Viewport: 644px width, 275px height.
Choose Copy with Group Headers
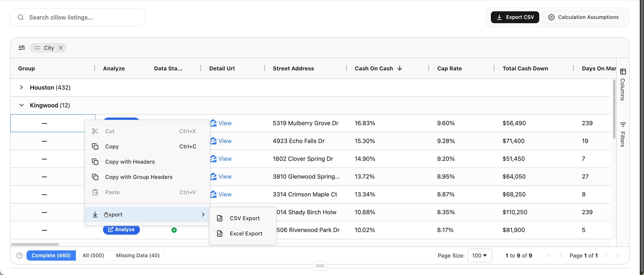(x=139, y=177)
